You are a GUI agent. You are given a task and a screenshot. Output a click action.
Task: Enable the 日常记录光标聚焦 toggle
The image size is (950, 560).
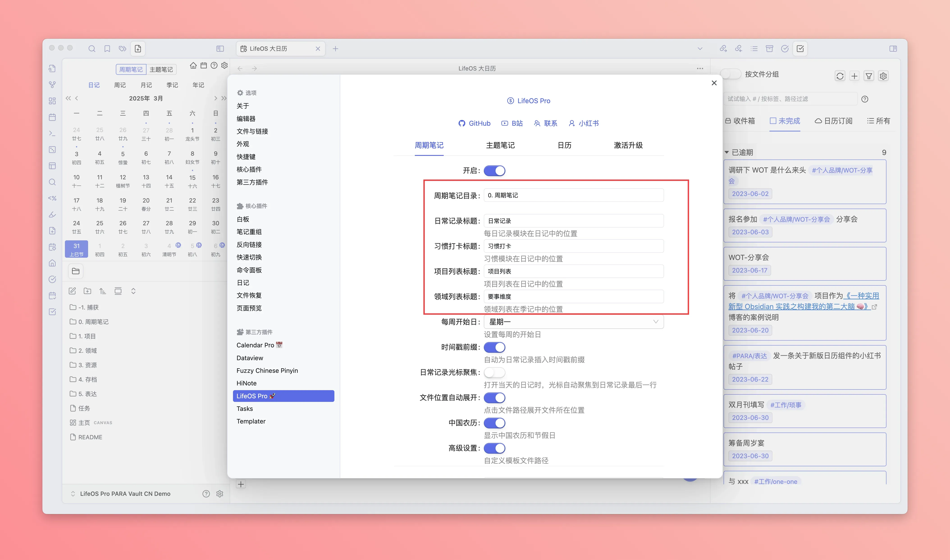(x=494, y=372)
